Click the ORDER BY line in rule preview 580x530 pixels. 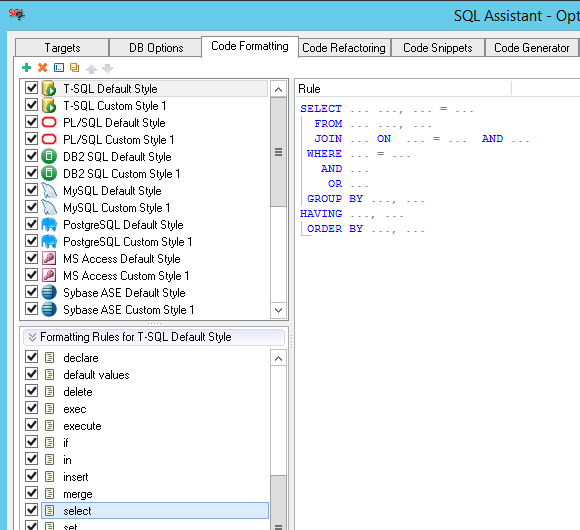[365, 229]
